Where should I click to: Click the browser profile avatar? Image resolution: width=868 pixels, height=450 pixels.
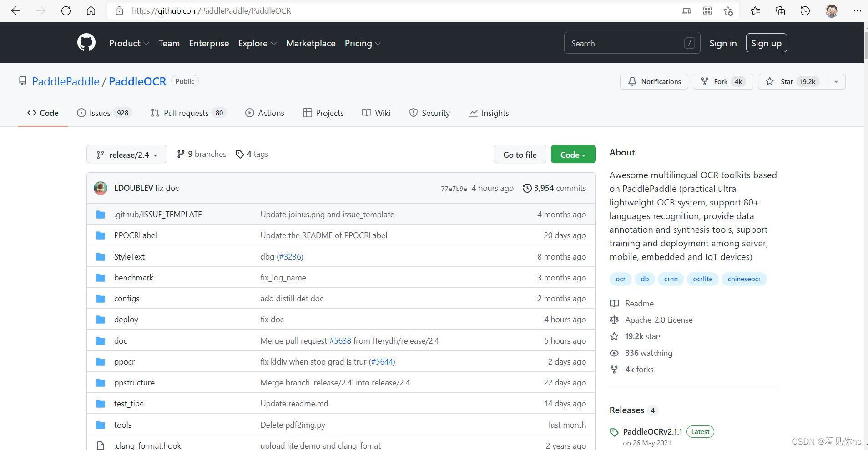point(832,11)
